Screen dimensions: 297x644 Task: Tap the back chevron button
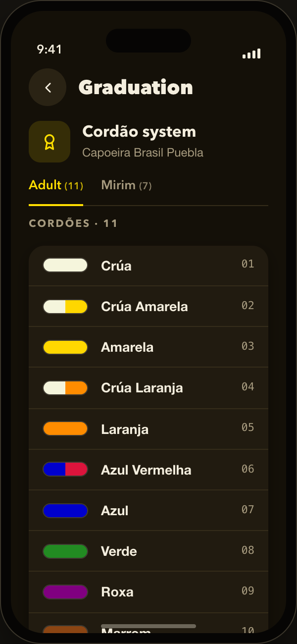coord(48,87)
